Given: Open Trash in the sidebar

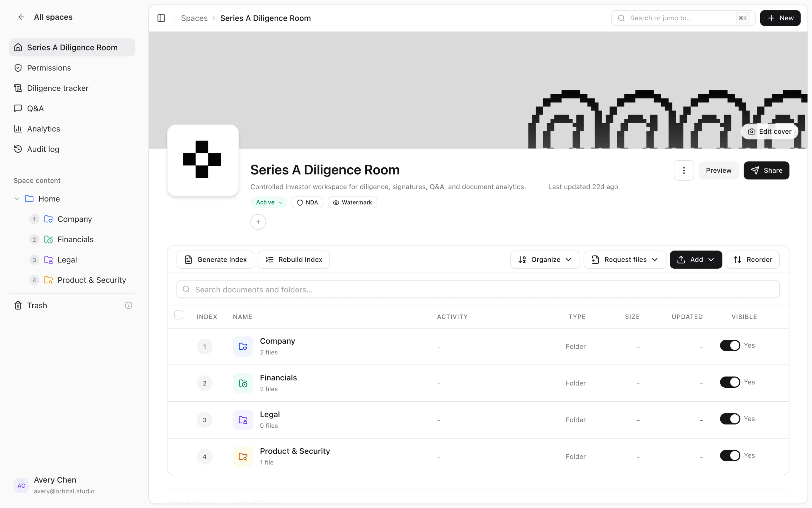Looking at the screenshot, I should click(x=37, y=305).
